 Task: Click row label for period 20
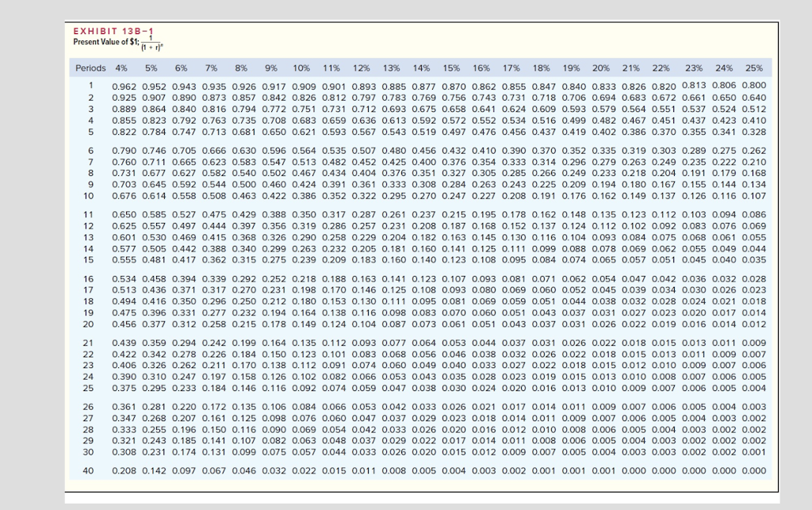click(89, 324)
